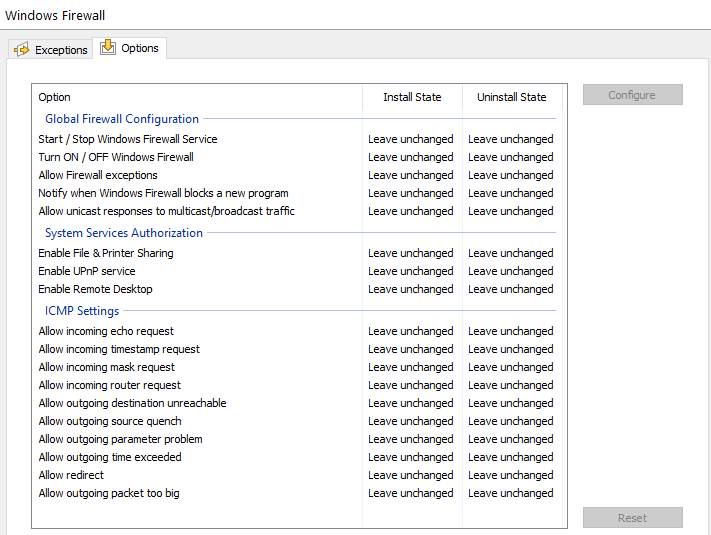Click the Reset button
Screen dimensions: 711x535
click(633, 517)
